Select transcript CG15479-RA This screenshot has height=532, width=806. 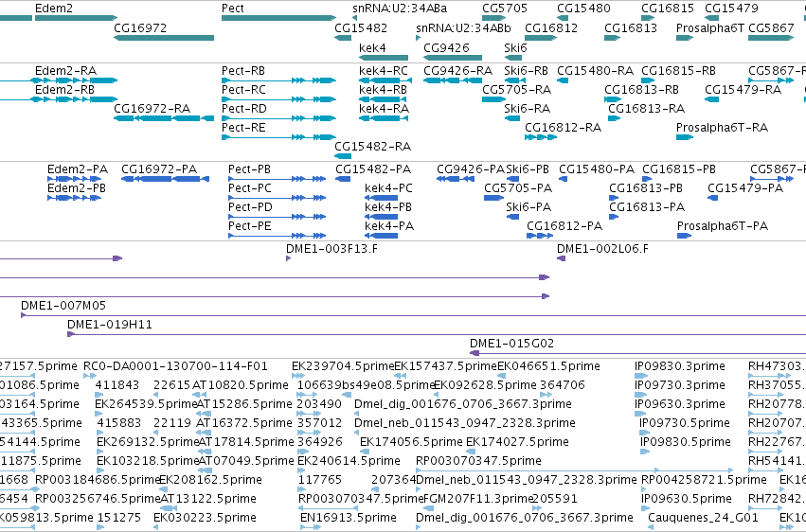coord(712,99)
